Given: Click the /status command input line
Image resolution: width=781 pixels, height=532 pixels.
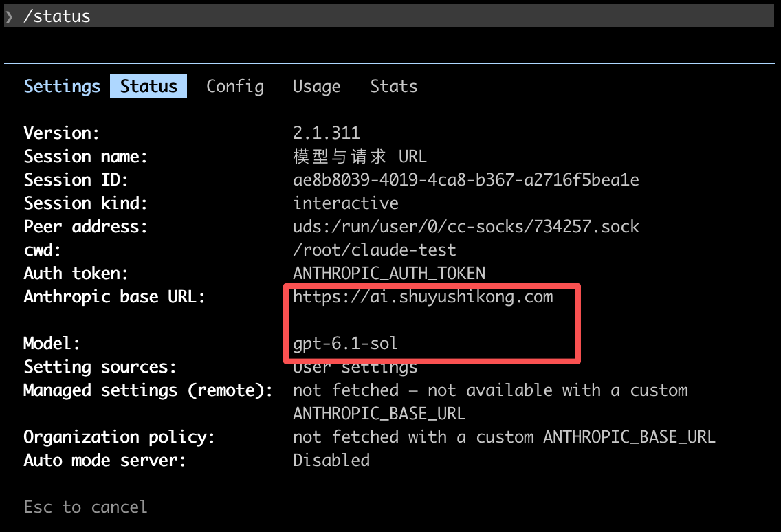Looking at the screenshot, I should (x=389, y=16).
